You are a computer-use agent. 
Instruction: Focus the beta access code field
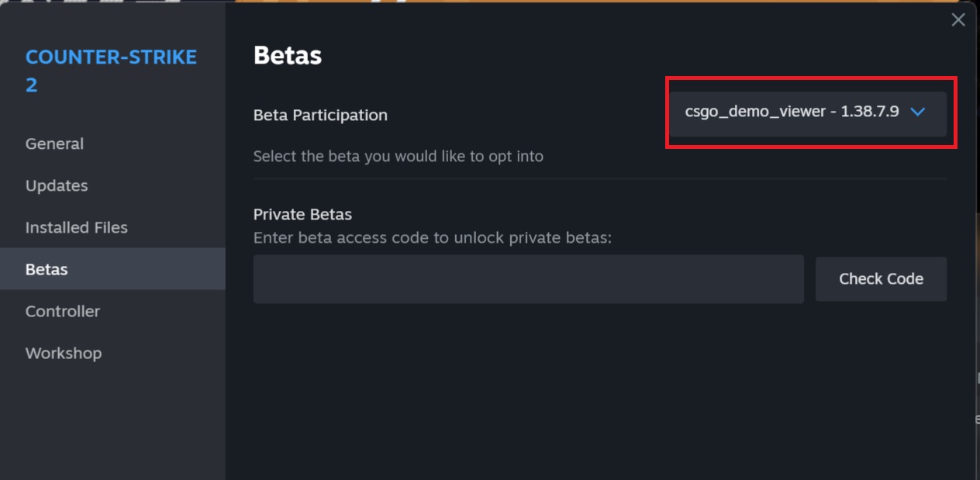(x=528, y=279)
